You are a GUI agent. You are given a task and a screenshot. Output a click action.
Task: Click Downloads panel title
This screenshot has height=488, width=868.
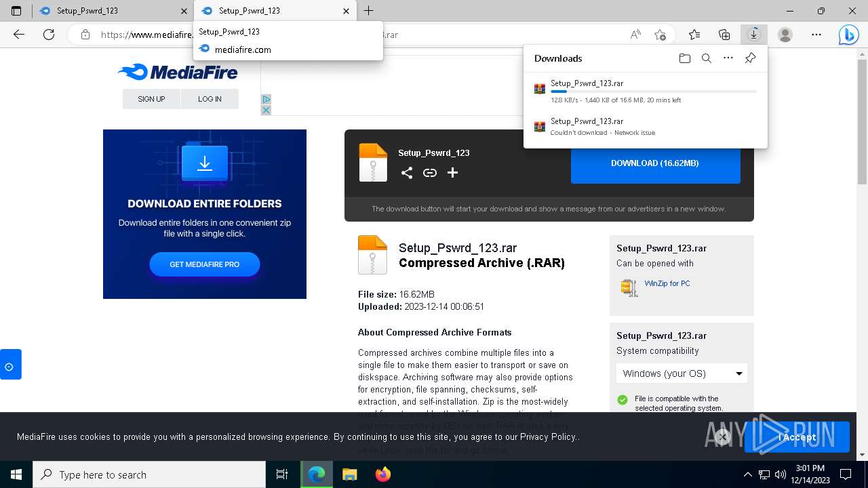click(558, 58)
